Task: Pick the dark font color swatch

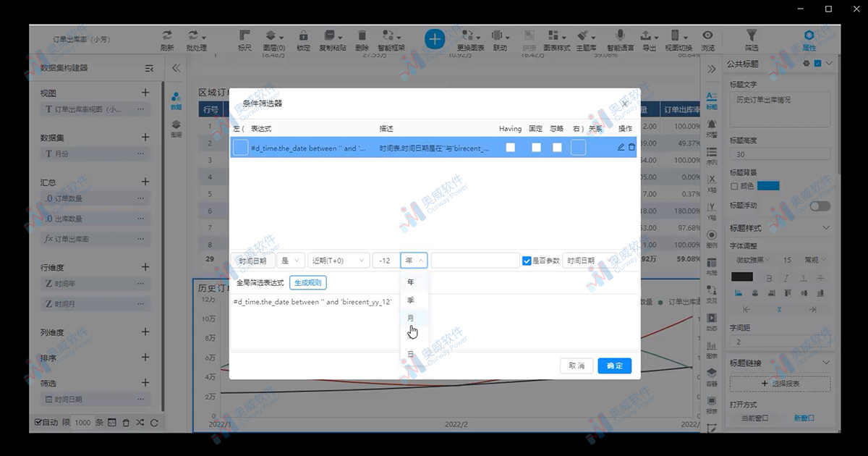Action: point(741,277)
